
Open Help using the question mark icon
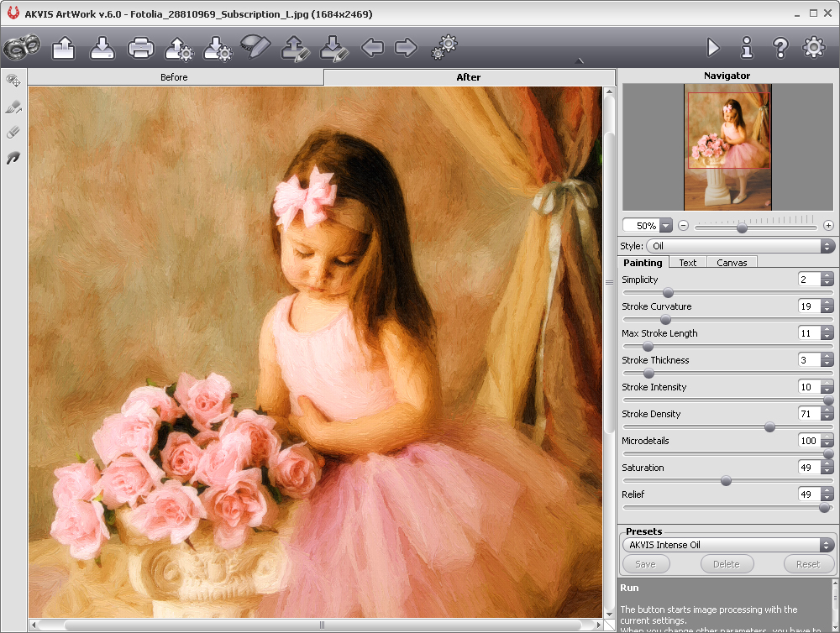(x=780, y=48)
